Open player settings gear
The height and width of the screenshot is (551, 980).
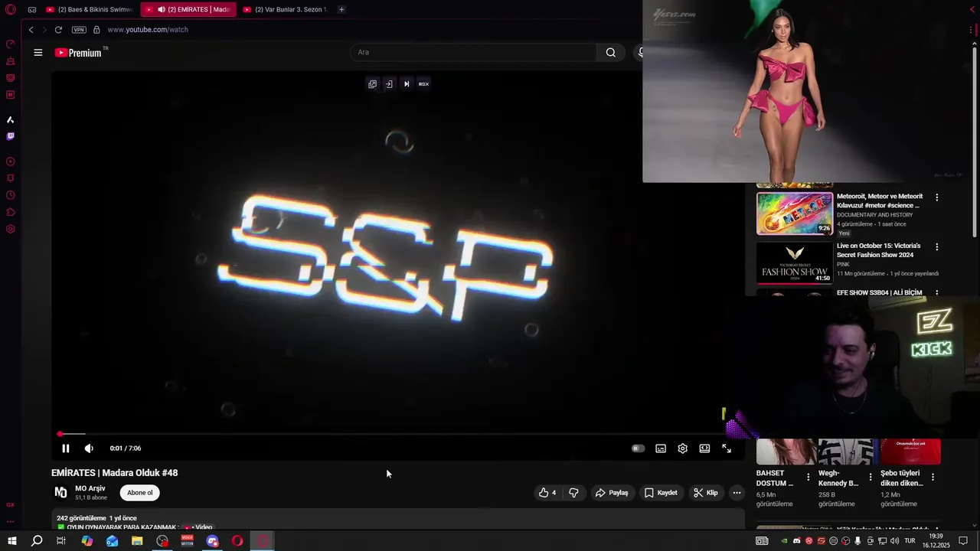point(682,448)
